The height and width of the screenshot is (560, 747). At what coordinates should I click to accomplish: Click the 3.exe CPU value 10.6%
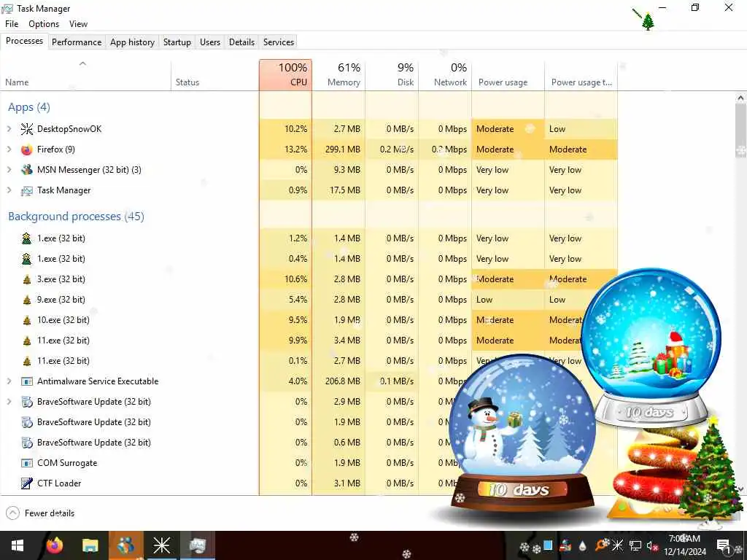[296, 279]
